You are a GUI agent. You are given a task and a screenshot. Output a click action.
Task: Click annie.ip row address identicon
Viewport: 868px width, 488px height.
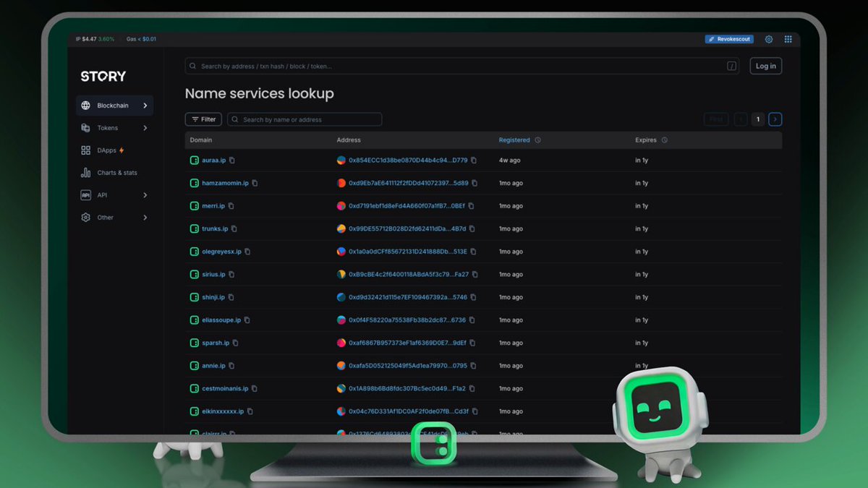341,366
